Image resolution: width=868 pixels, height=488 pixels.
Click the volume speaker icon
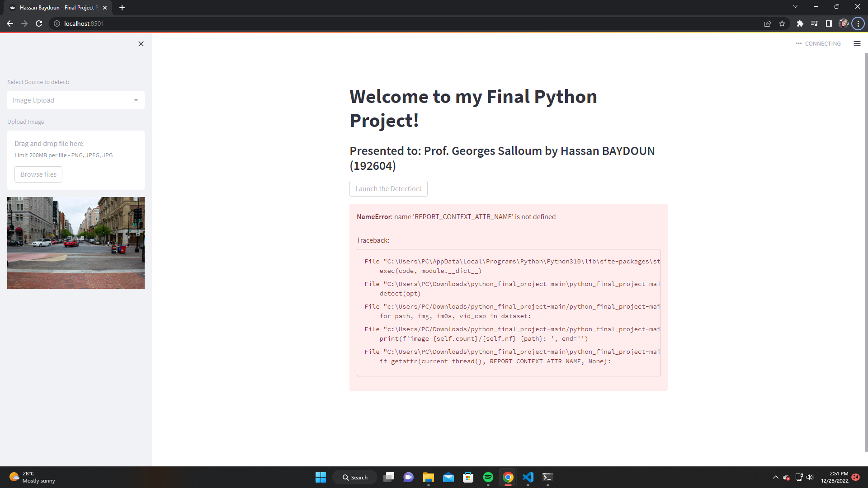810,477
